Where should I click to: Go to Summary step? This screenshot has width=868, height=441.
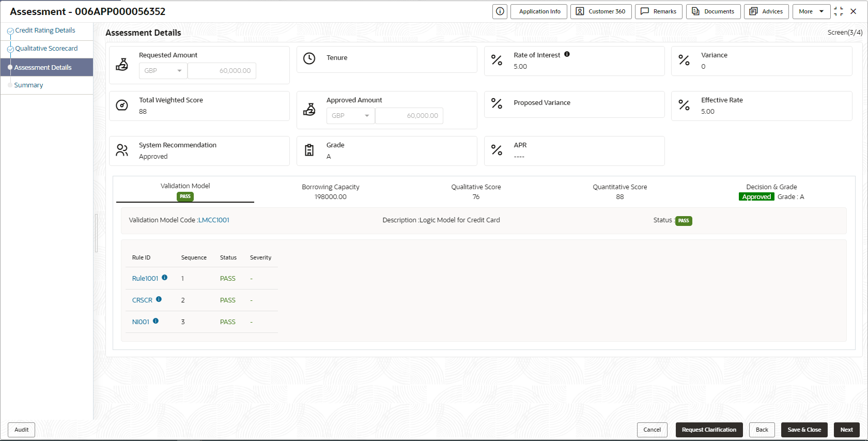tap(28, 85)
